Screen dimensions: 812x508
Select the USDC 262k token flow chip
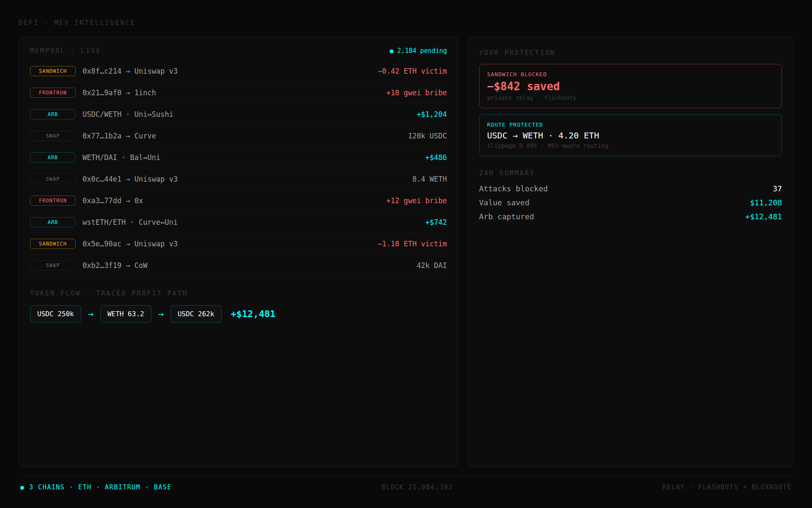[x=196, y=314]
